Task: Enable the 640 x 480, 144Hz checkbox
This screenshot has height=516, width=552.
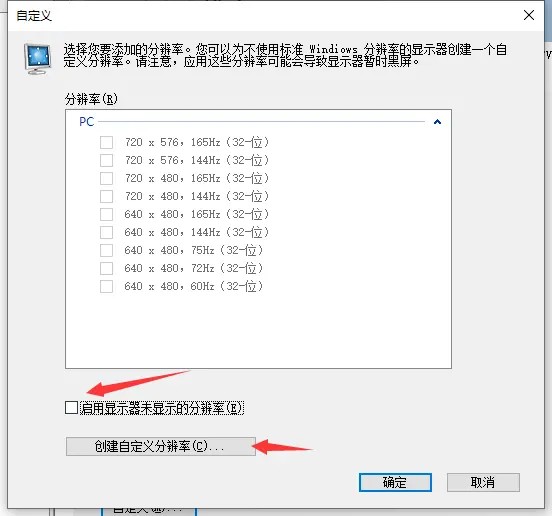Action: [x=106, y=232]
